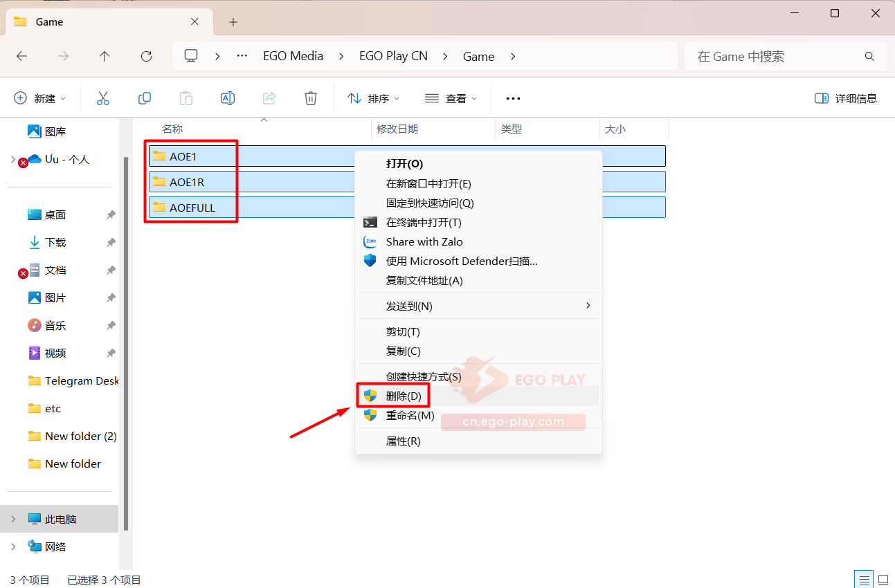Choose 复制(C) in context menu

pyautogui.click(x=478, y=351)
